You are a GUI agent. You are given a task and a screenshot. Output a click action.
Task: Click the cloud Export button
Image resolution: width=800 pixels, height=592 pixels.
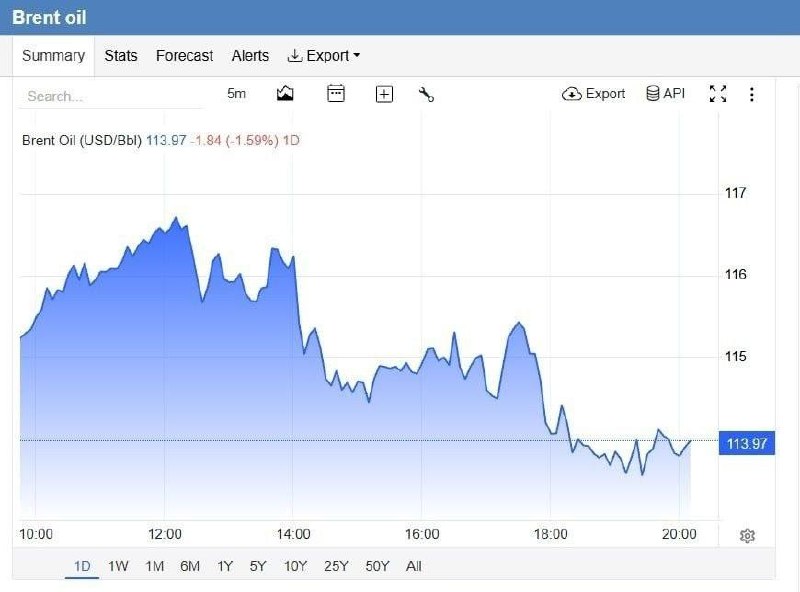(x=593, y=94)
